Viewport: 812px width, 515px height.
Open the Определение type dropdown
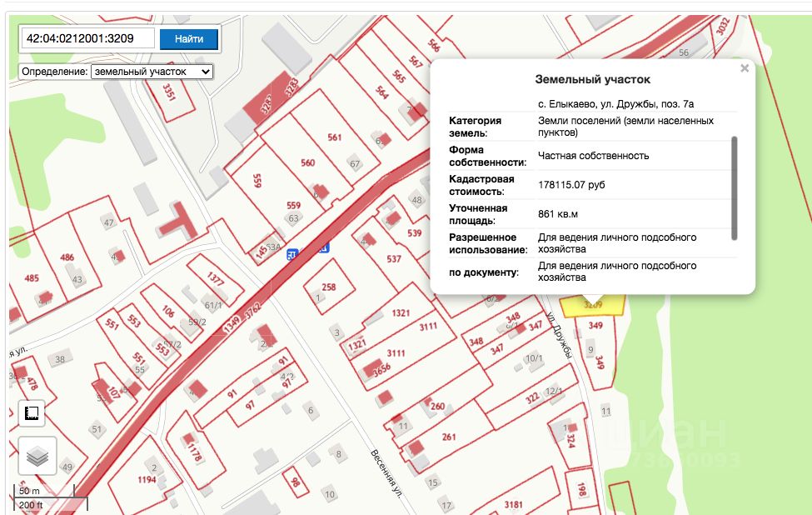pyautogui.click(x=152, y=72)
